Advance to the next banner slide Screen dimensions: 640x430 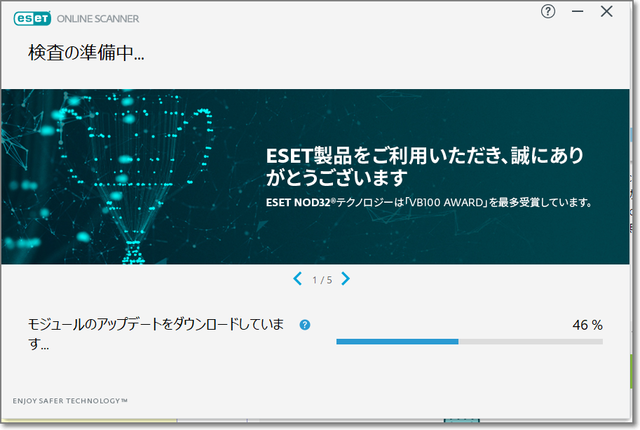[345, 279]
